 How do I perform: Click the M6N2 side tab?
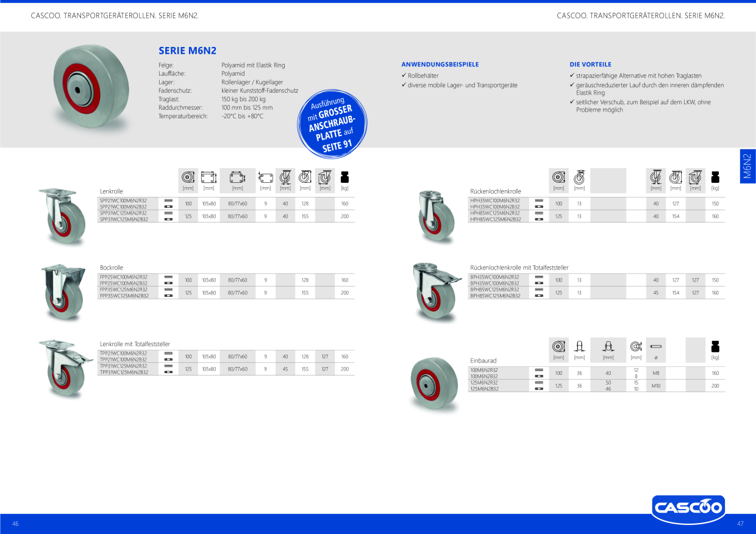[747, 166]
